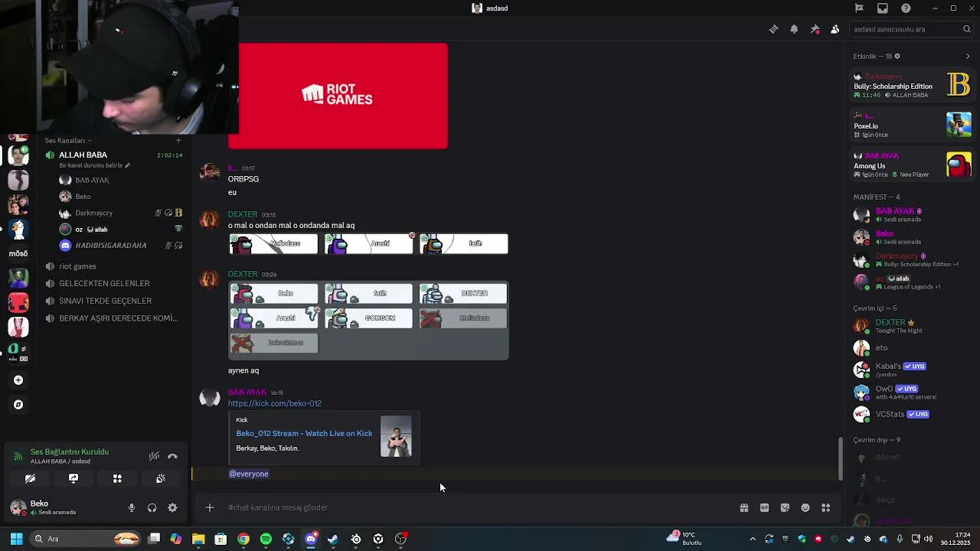Click the search box in asdasd server

pyautogui.click(x=912, y=29)
